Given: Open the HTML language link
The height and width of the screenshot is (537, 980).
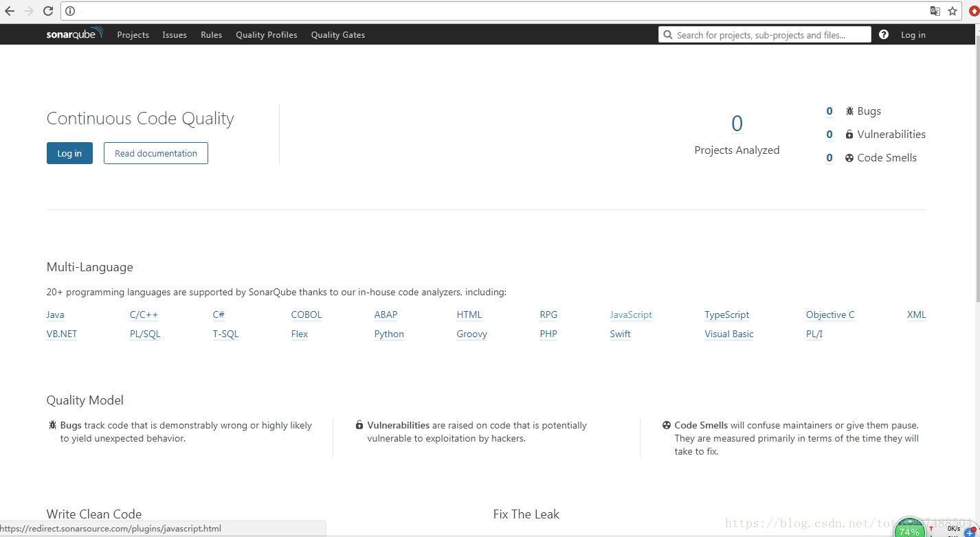Looking at the screenshot, I should [469, 315].
